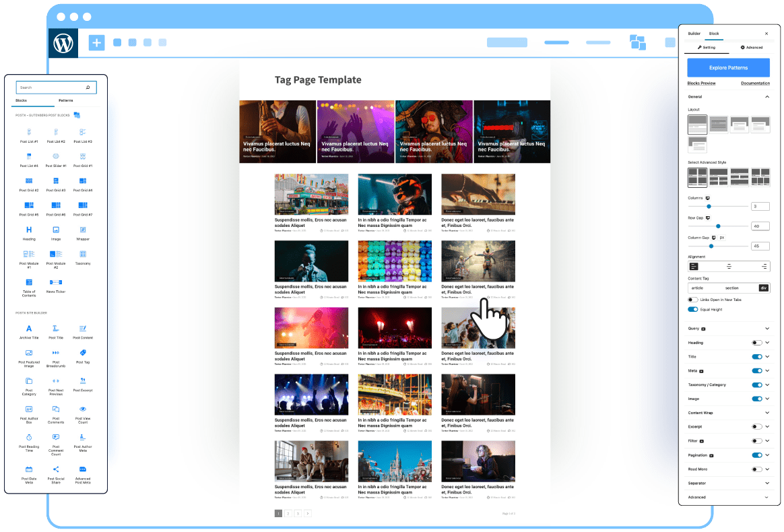This screenshot has width=784, height=532.
Task: Click the Explore Patterns button
Action: pos(729,67)
